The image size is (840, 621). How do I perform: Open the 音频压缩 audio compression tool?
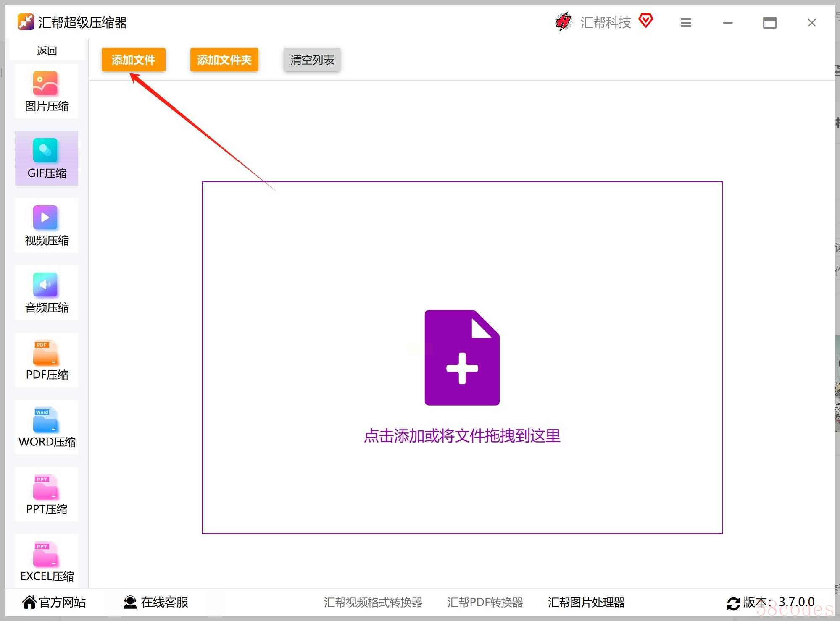pos(47,293)
